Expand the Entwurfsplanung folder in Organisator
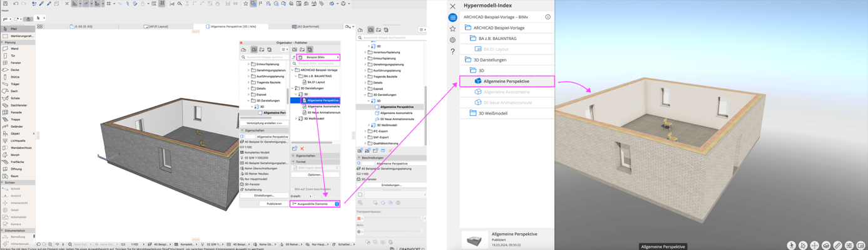 point(248,64)
